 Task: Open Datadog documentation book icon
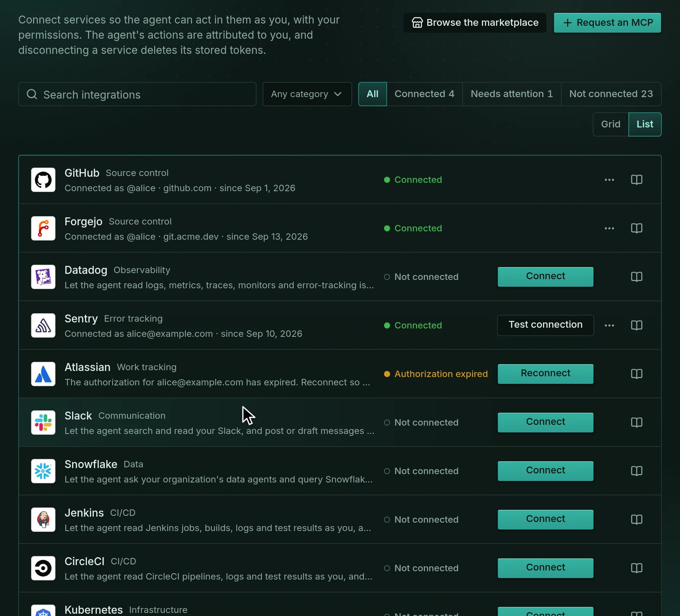click(x=636, y=277)
